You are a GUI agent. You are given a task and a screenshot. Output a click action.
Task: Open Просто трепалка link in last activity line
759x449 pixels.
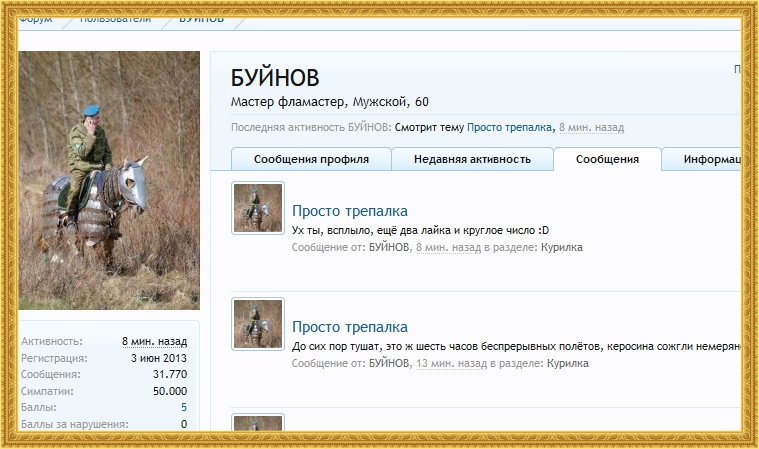coord(509,128)
